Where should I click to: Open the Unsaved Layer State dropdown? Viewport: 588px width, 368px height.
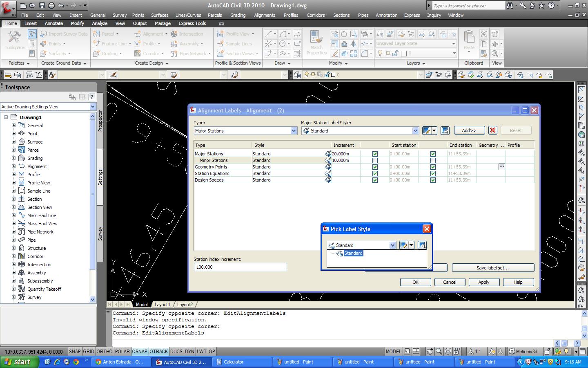(x=453, y=44)
